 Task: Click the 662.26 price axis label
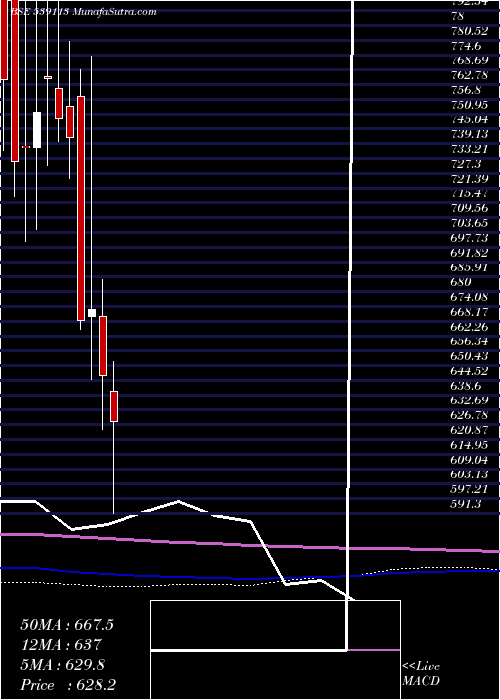point(469,326)
